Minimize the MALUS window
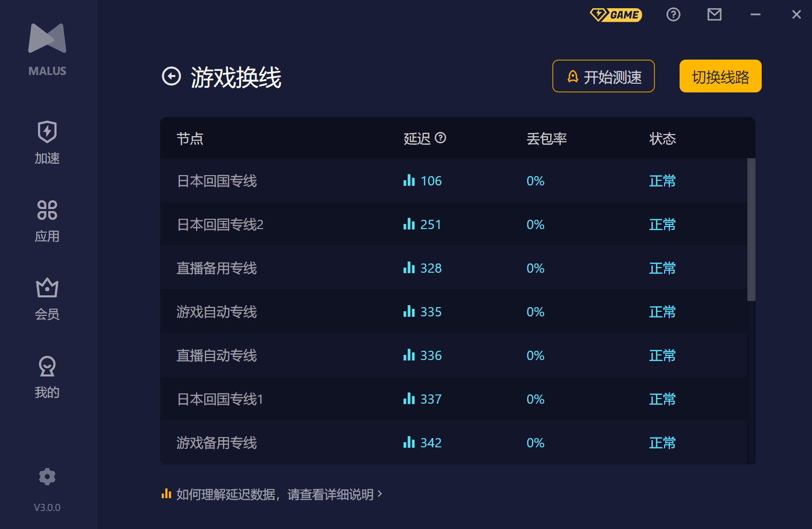The height and width of the screenshot is (529, 812). (755, 15)
